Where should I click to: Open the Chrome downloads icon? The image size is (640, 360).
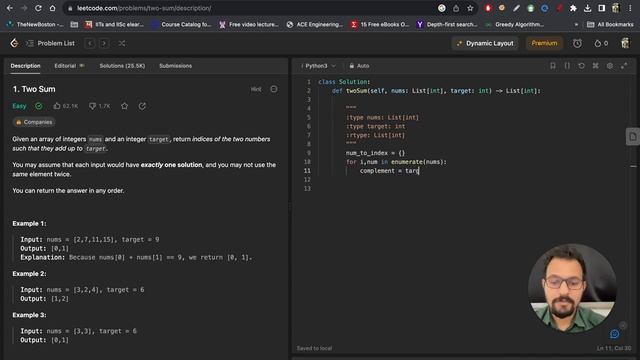pyautogui.click(x=587, y=8)
